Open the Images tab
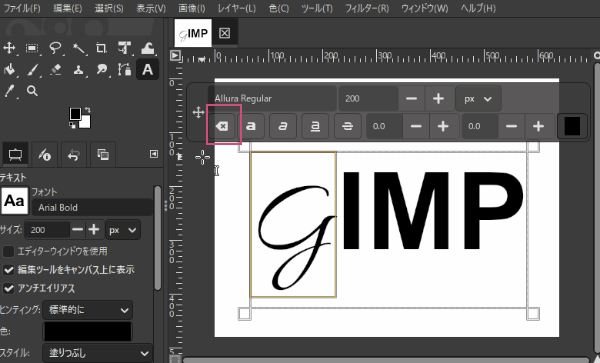 pyautogui.click(x=103, y=154)
